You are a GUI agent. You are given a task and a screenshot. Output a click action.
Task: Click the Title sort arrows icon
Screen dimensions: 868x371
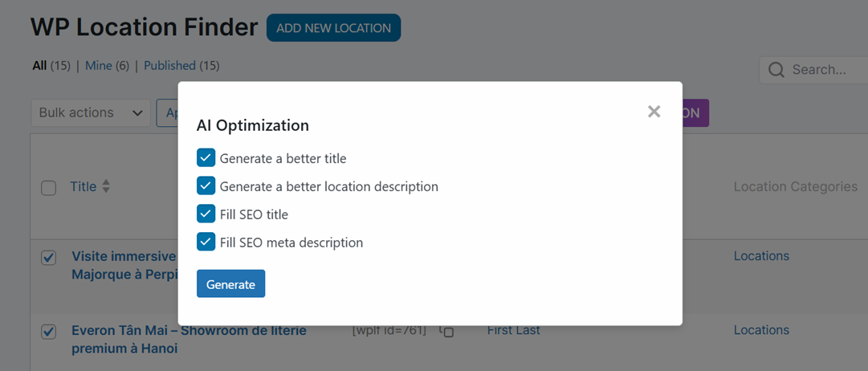106,186
